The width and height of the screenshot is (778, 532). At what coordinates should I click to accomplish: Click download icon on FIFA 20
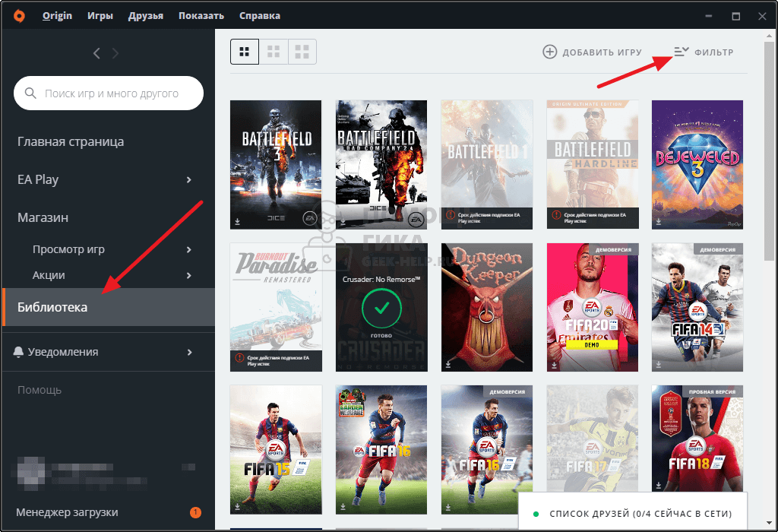click(554, 364)
